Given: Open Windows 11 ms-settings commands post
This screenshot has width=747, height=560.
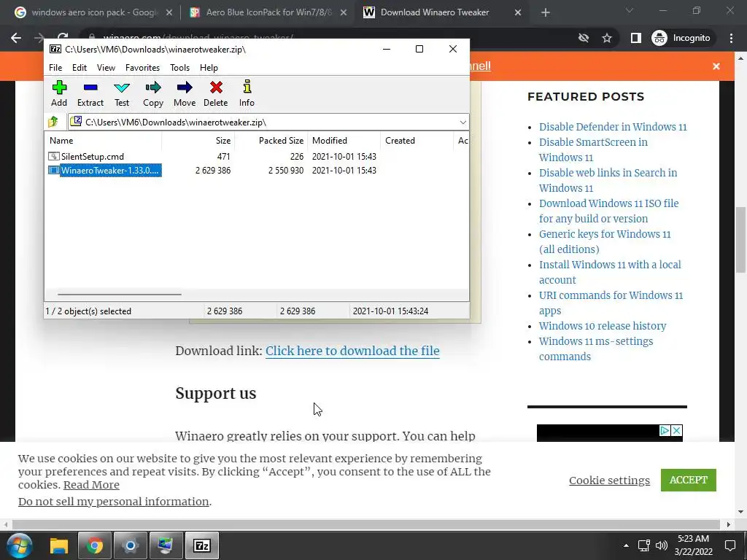Looking at the screenshot, I should pos(595,349).
